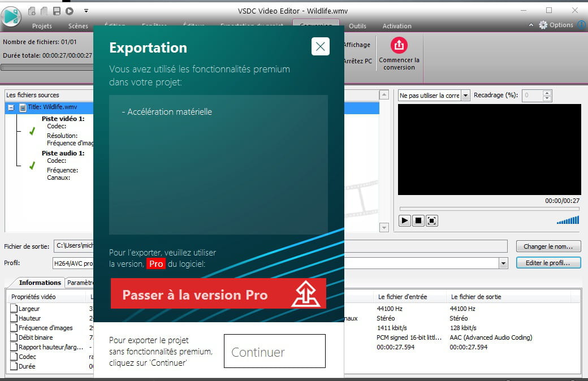Tick the Fréquence d'images checkbox
The height and width of the screenshot is (381, 588).
(x=14, y=328)
